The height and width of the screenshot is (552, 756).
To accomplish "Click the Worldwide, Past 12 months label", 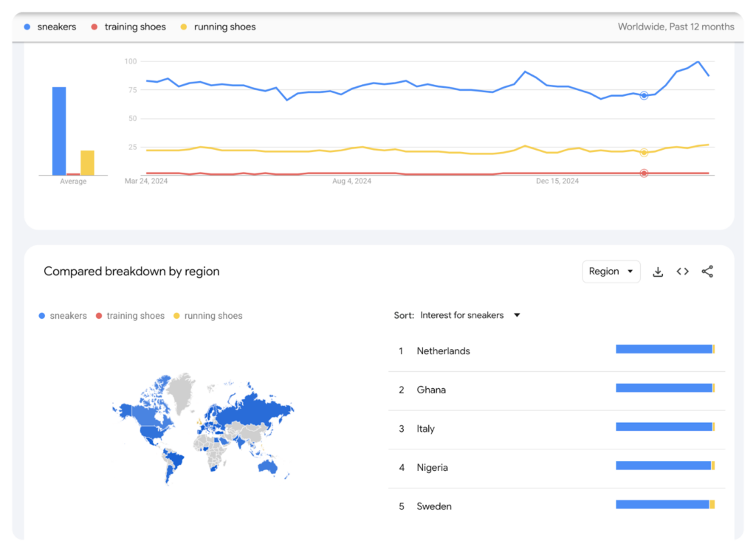I will (676, 26).
